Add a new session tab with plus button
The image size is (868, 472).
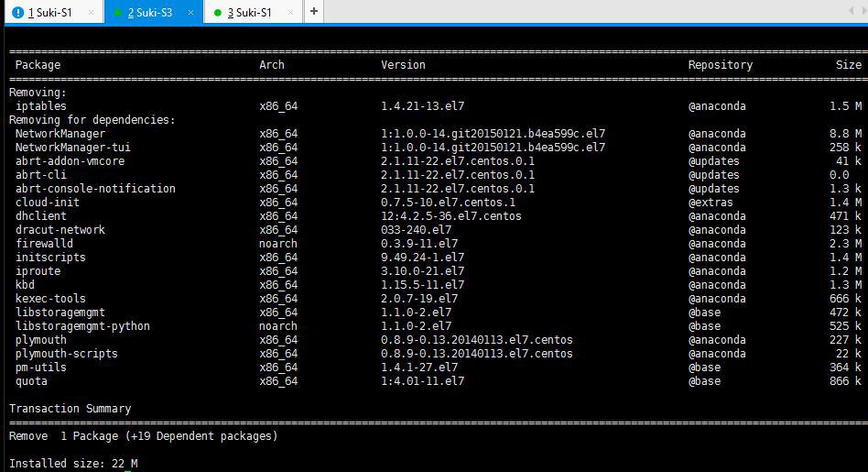313,11
